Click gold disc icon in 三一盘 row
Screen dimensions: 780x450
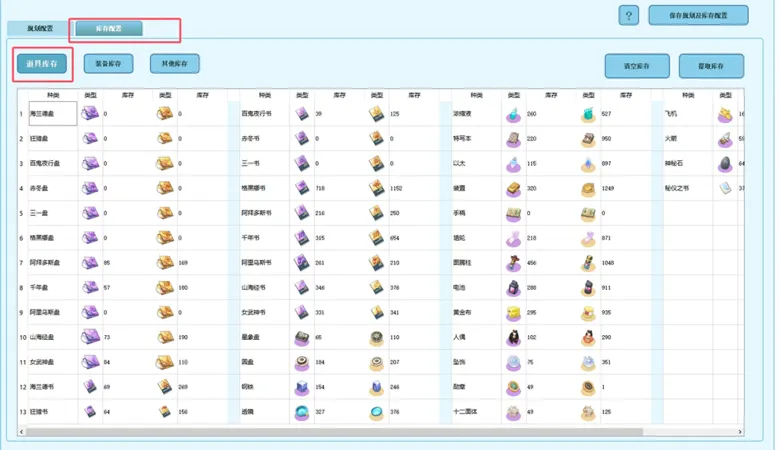[165, 213]
